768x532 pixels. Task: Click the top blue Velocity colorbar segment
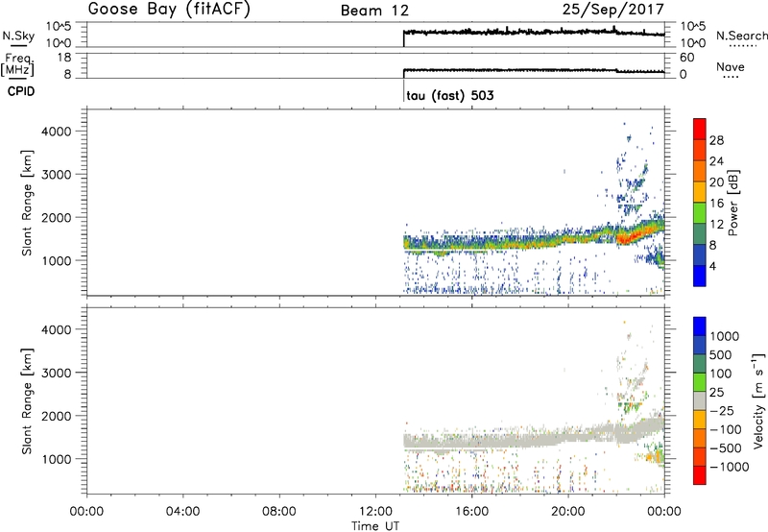700,326
